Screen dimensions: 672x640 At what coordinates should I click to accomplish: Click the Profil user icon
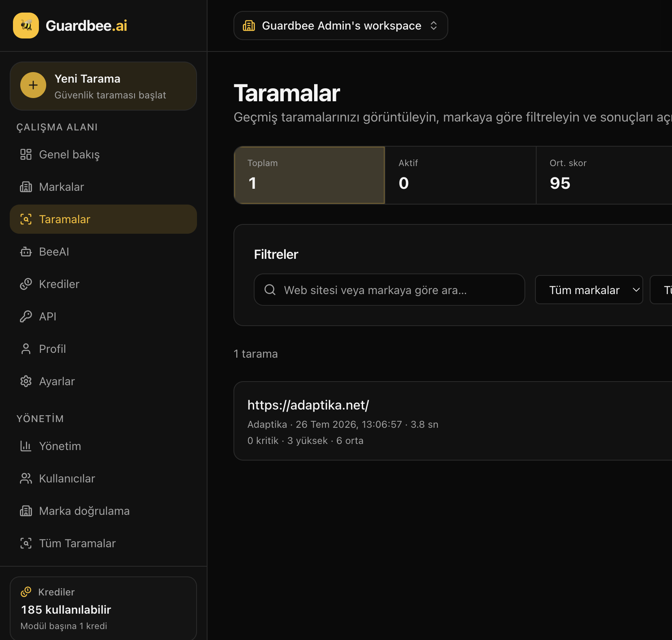(26, 349)
